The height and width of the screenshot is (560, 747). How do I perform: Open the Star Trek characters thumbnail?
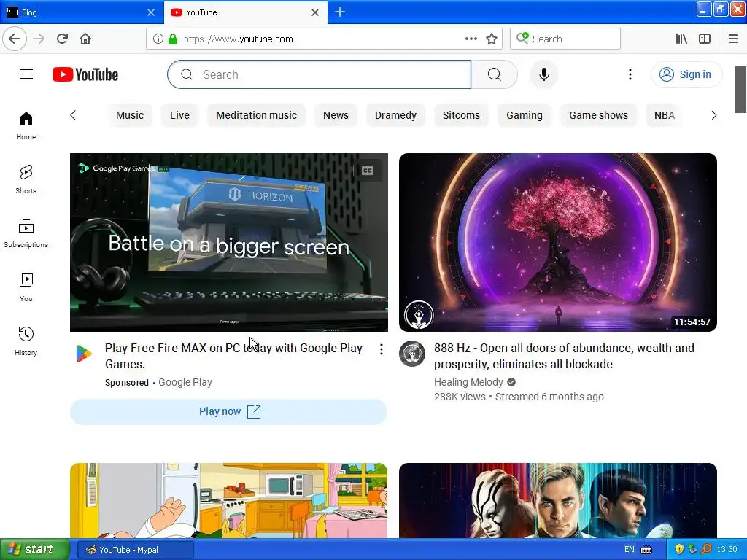pyautogui.click(x=558, y=500)
